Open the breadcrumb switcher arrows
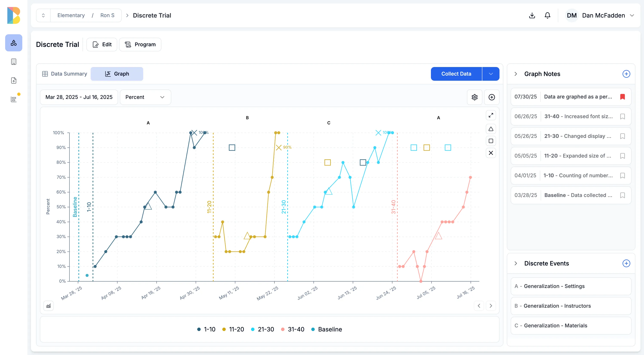Viewport: 644px width, 355px height. pyautogui.click(x=43, y=15)
